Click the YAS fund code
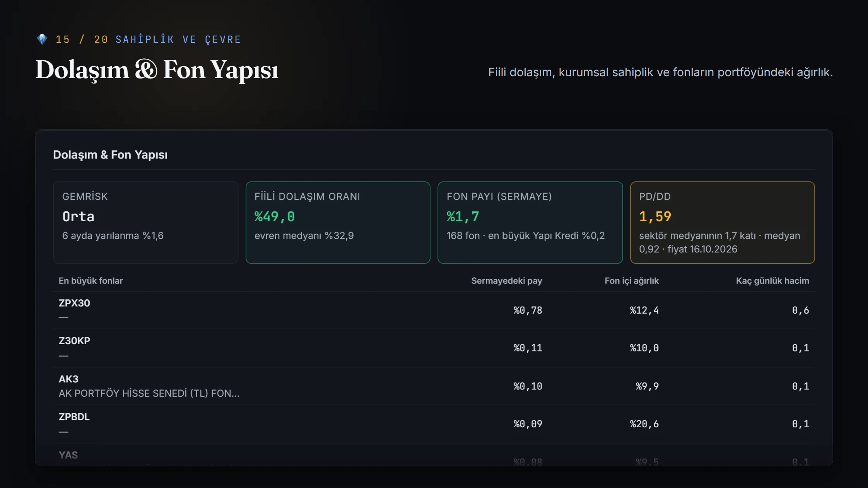 pos(68,455)
